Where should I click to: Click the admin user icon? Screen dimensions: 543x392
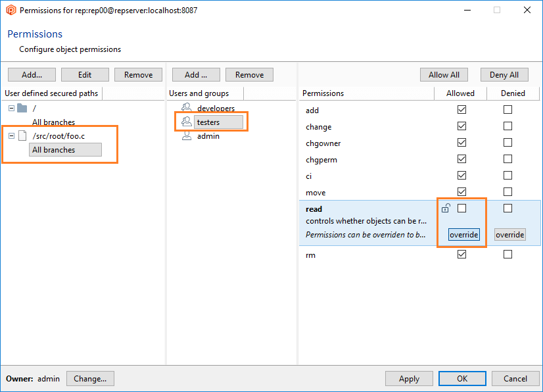click(187, 135)
